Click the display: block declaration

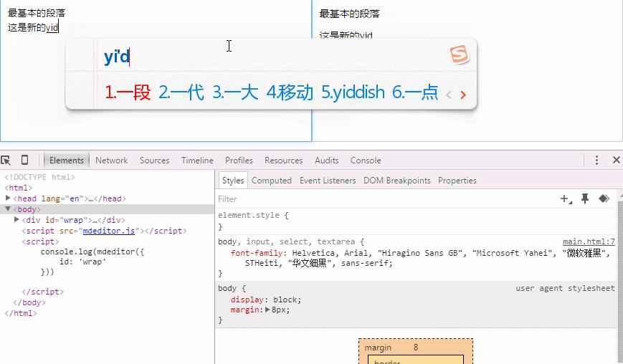[266, 300]
